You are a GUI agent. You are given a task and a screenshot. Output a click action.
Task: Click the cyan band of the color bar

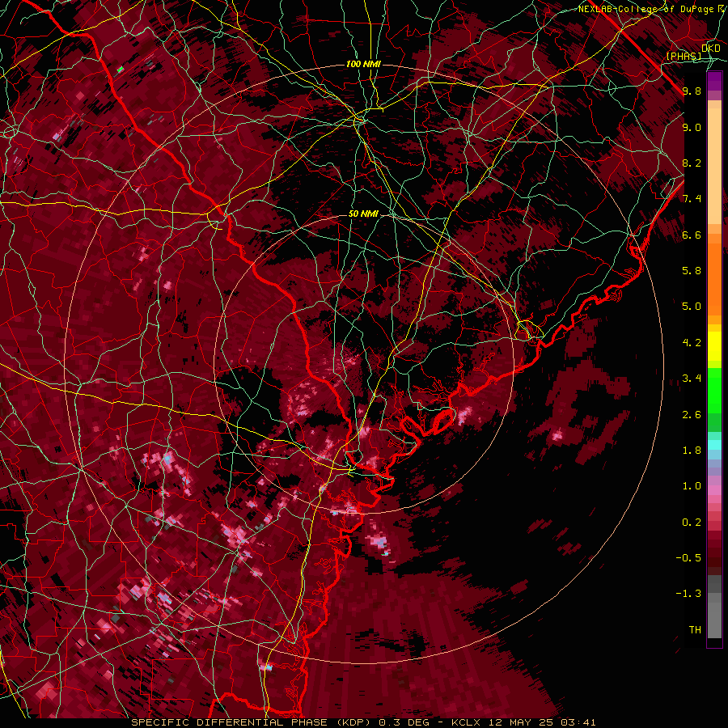coord(714,445)
